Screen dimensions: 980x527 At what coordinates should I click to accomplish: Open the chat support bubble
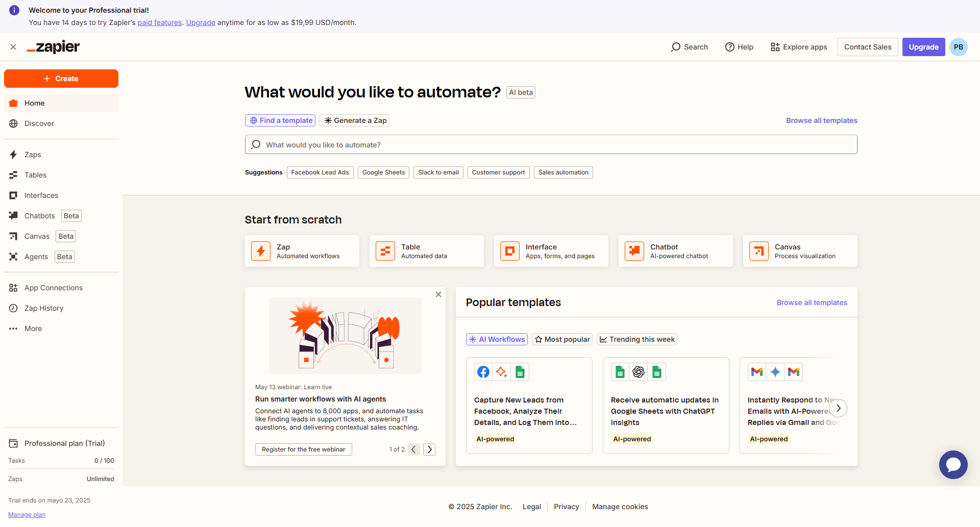coord(953,465)
